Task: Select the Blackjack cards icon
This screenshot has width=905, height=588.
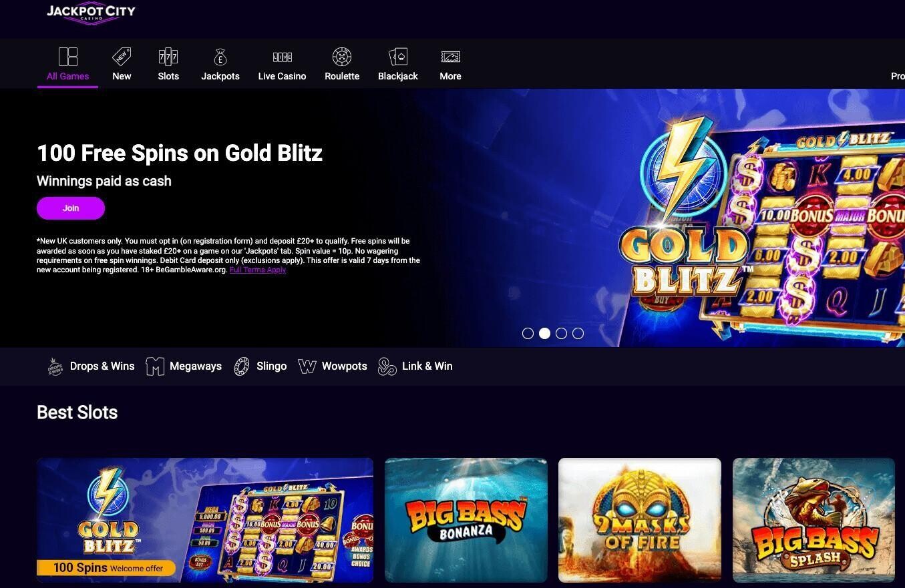Action: click(398, 57)
